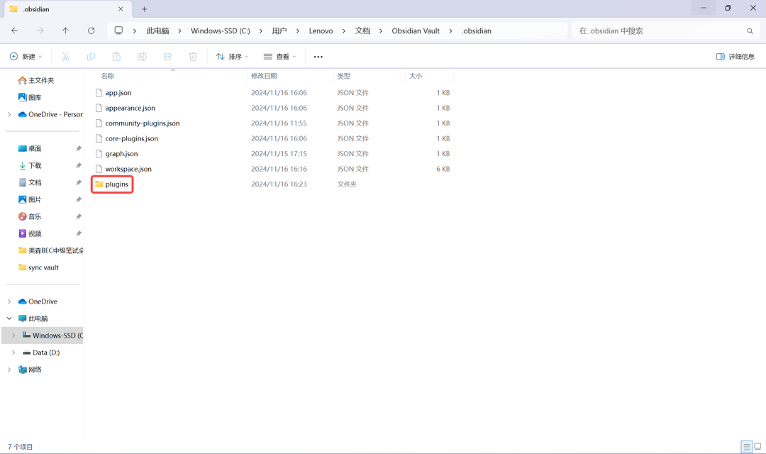
Task: Open 图片 Pictures quick access
Action: point(30,199)
